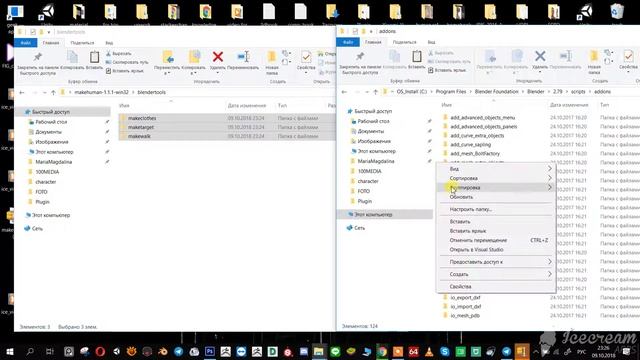This screenshot has height=360, width=640.
Task: Go back using arrow in blendertools window
Action: (x=22, y=93)
